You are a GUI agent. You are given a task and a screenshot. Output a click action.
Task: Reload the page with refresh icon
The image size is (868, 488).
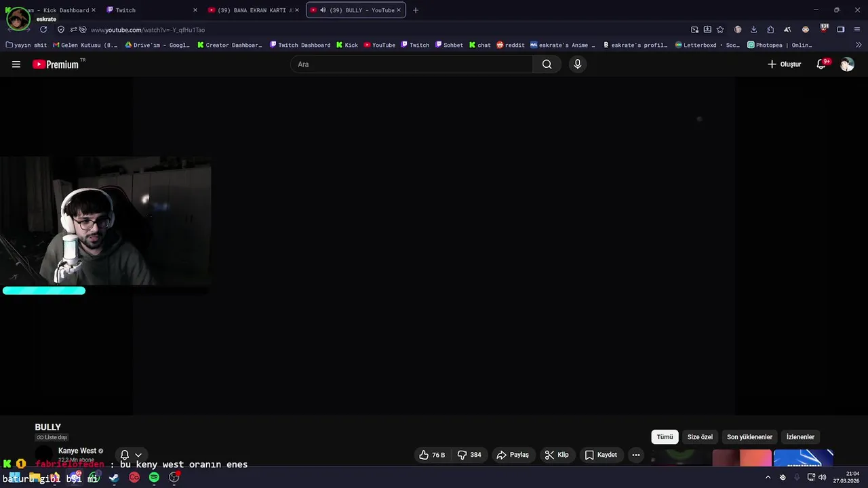(43, 30)
